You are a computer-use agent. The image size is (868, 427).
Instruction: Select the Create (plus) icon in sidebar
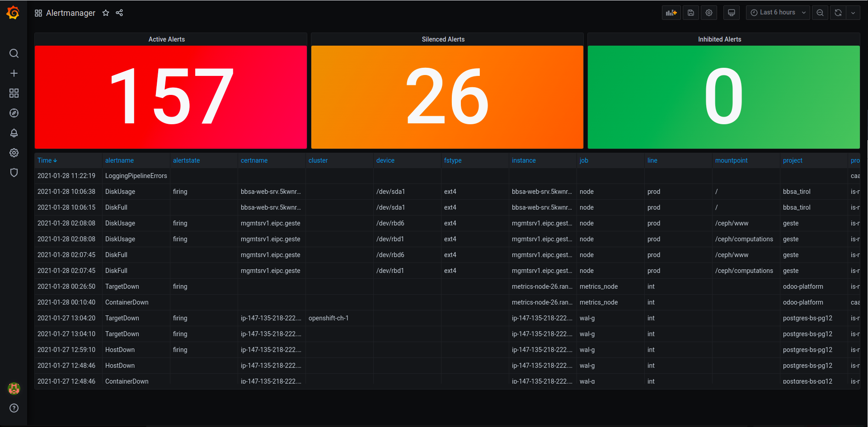pos(14,73)
